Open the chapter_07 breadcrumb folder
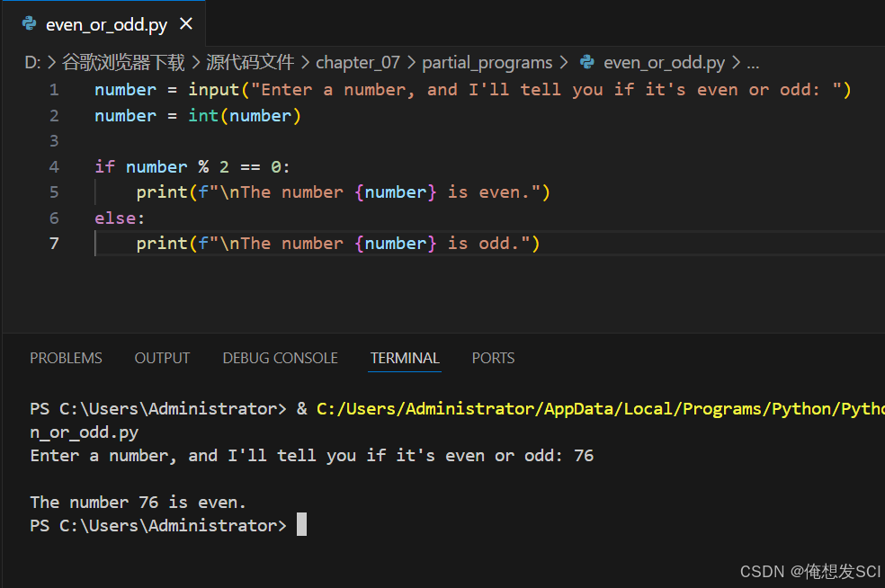 click(x=358, y=63)
